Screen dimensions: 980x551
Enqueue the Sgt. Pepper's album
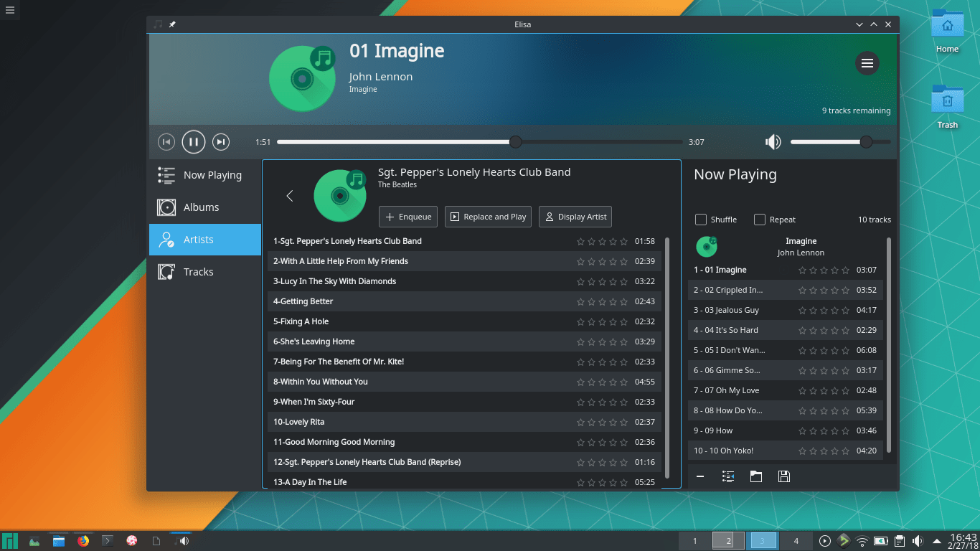[408, 217]
